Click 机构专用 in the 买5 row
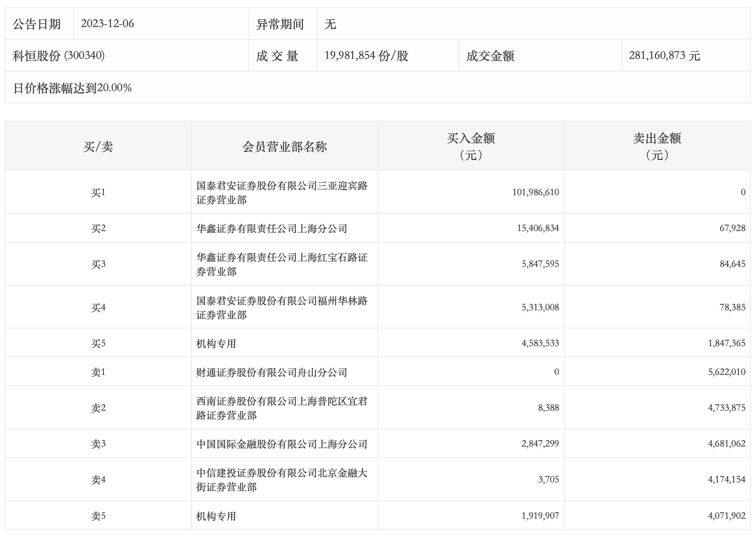Screen dimensions: 756x536 coord(216,344)
